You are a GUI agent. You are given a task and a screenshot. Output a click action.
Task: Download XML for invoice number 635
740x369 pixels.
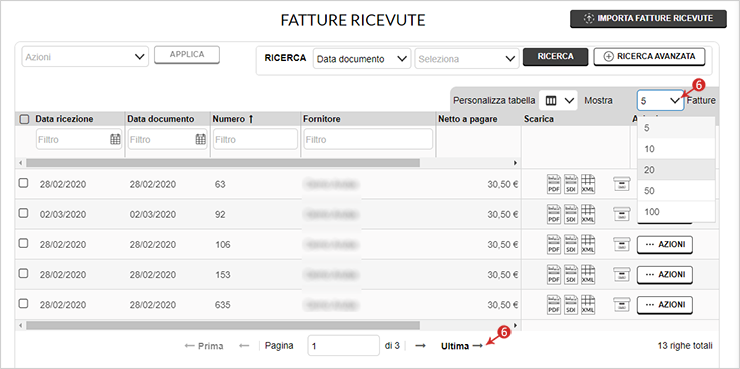(588, 305)
